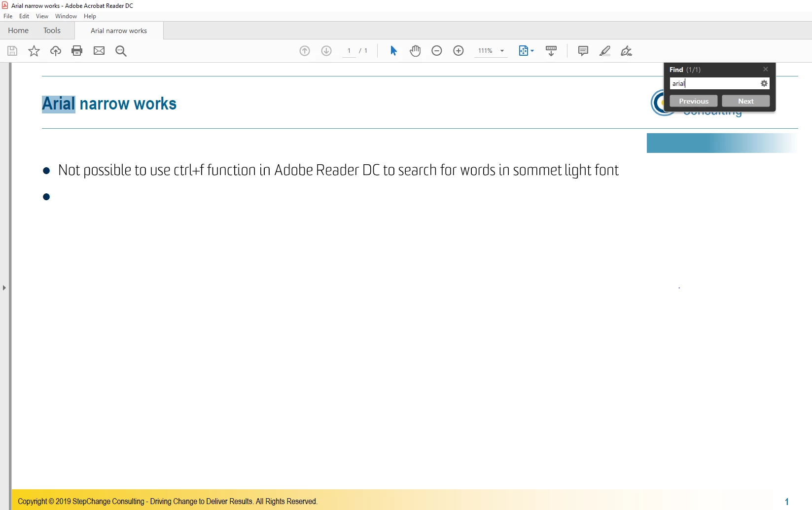Image resolution: width=812 pixels, height=510 pixels.
Task: Go to next page arrow icon
Action: click(326, 51)
